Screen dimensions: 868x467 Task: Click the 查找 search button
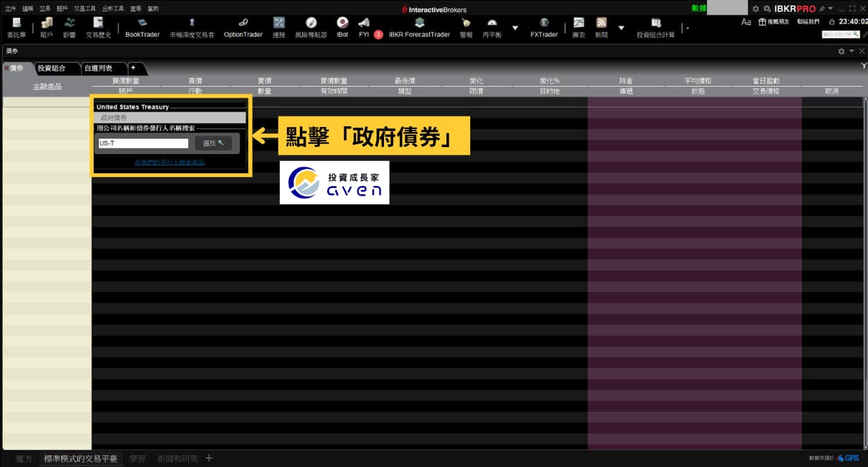point(213,143)
